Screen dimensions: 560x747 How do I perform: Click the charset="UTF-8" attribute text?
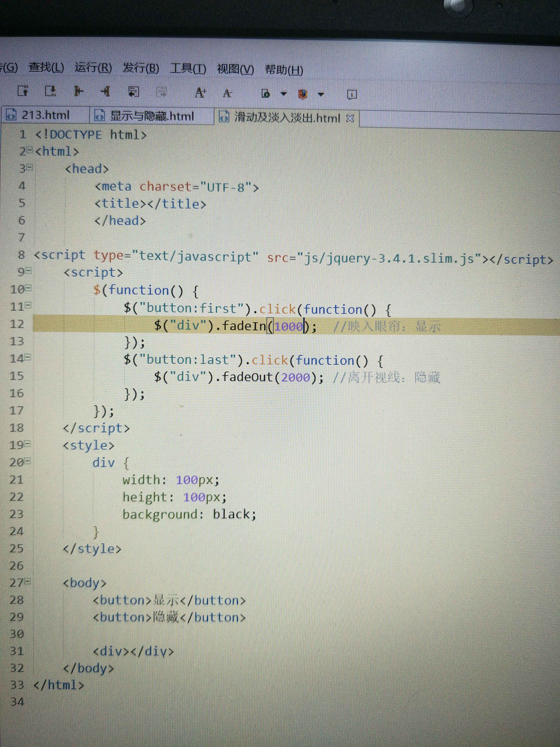tap(196, 187)
